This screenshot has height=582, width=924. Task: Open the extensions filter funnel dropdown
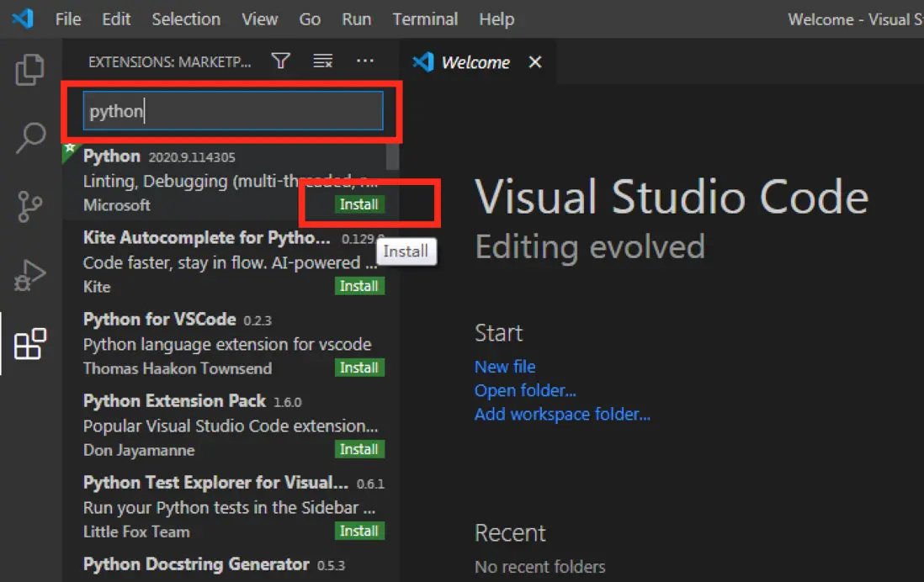coord(280,61)
